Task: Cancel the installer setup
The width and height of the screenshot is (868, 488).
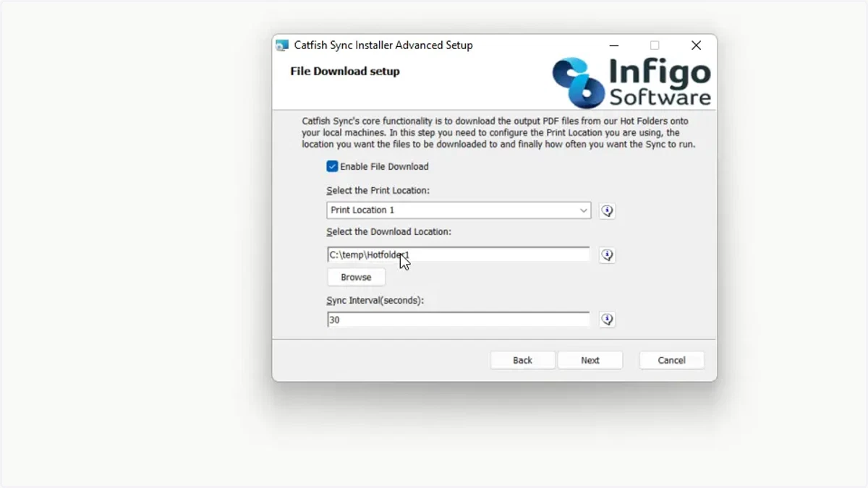Action: (x=671, y=360)
